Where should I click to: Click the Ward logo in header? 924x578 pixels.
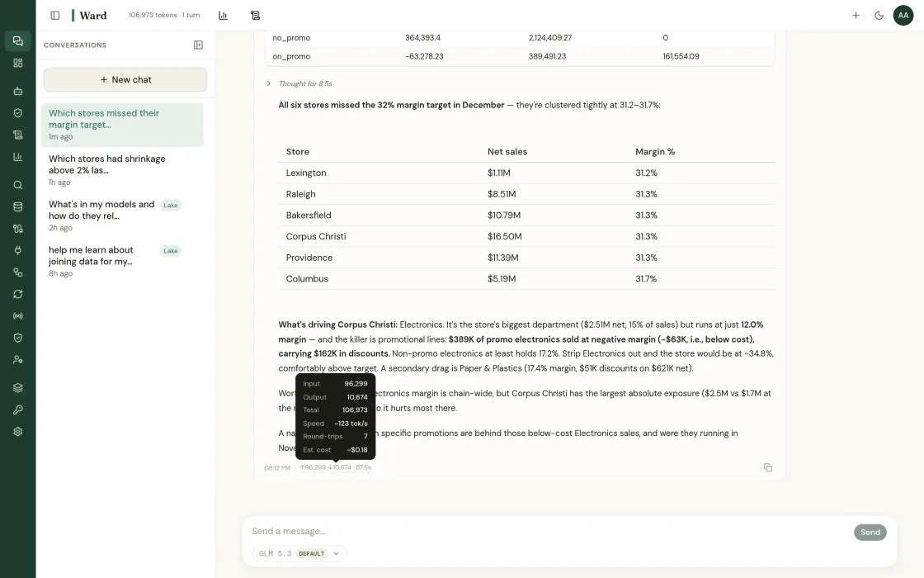[90, 16]
